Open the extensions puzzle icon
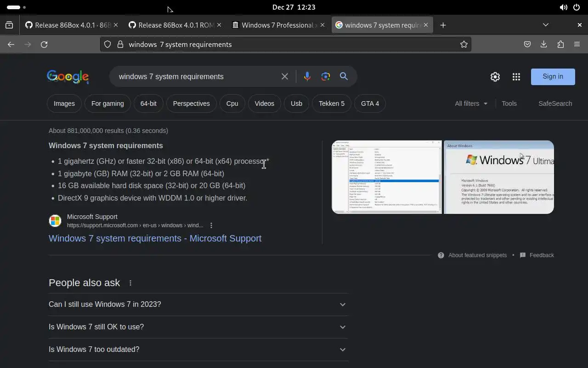 pos(560,44)
